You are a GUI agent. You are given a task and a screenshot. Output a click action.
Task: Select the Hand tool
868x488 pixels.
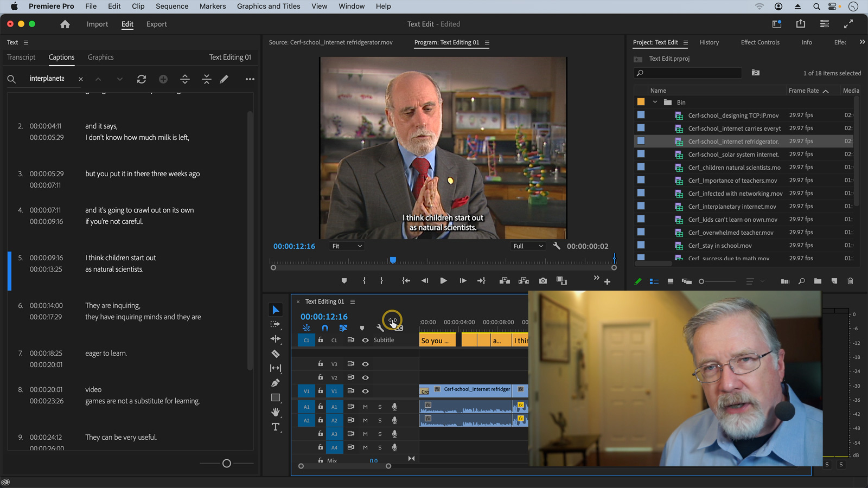click(x=276, y=412)
